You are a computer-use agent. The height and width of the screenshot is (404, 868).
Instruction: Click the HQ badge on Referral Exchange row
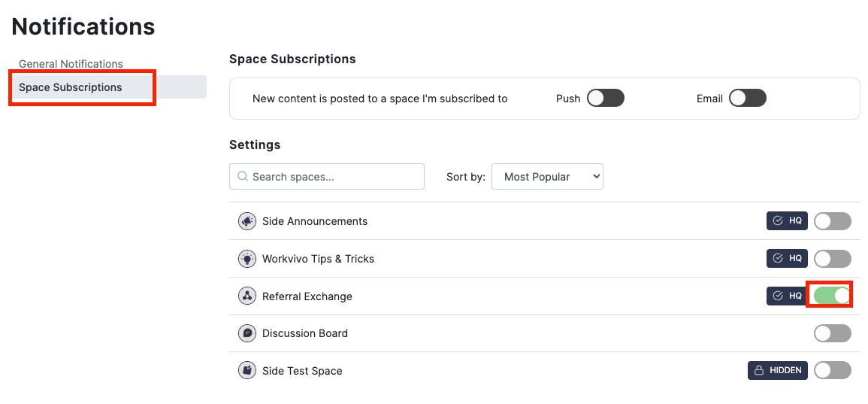coord(787,296)
